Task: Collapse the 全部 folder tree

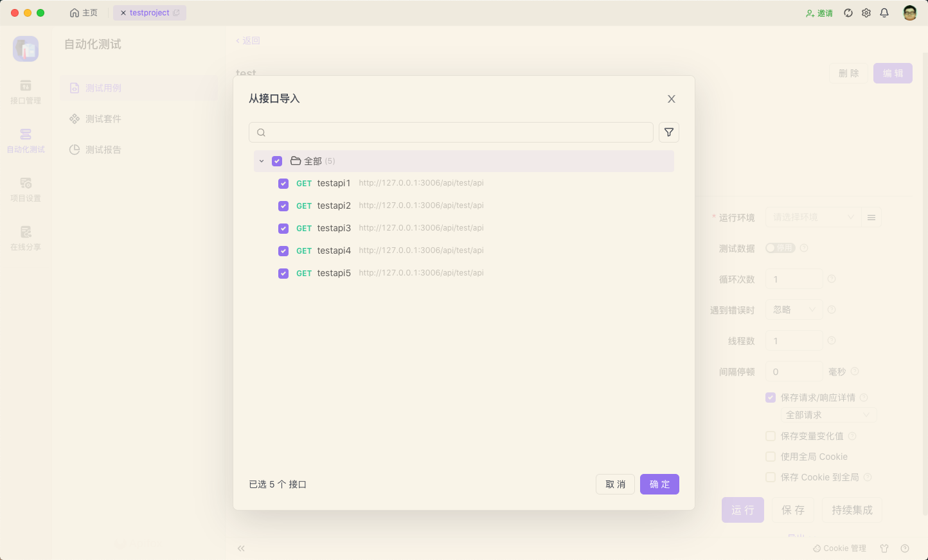Action: pos(262,161)
